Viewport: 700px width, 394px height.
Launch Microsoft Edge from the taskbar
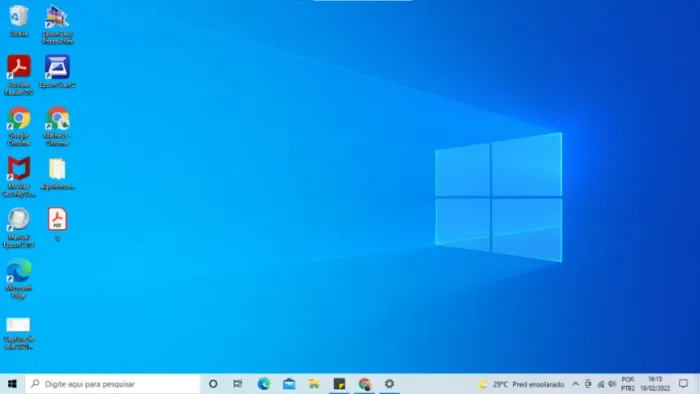264,384
